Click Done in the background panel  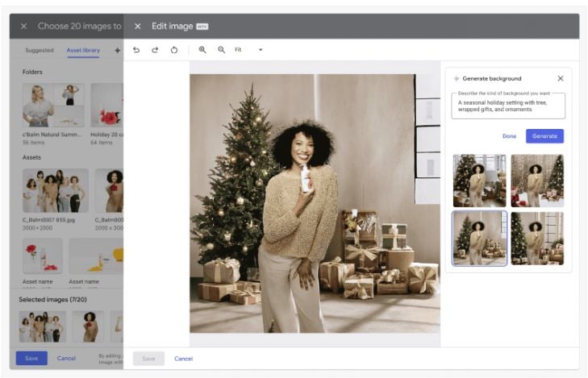(x=509, y=136)
